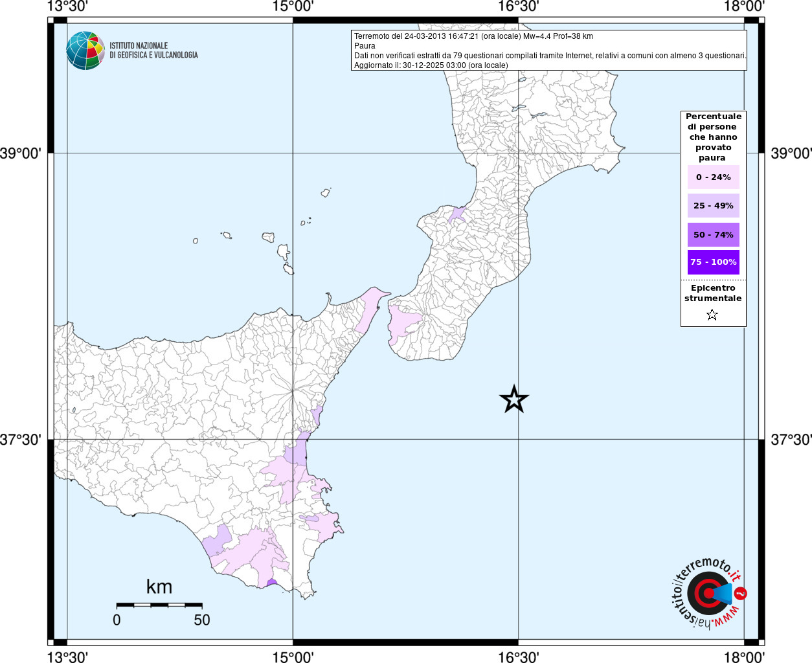
Task: Click the epicenter star on the map
Action: tap(514, 399)
